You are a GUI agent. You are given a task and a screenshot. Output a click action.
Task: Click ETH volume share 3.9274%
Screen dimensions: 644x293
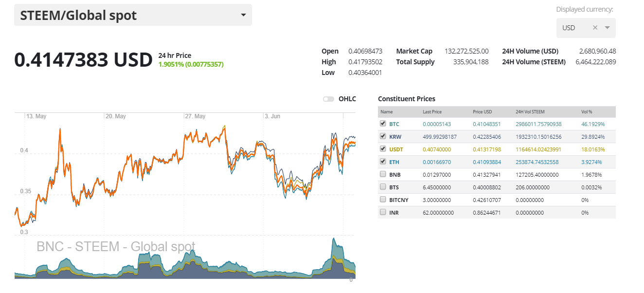tap(591, 162)
